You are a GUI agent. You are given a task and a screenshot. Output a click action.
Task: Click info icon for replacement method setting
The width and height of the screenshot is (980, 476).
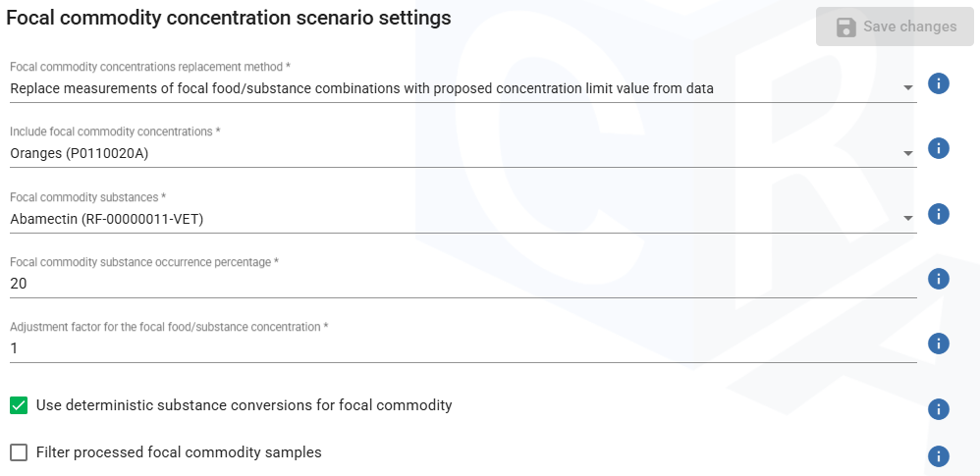tap(938, 83)
